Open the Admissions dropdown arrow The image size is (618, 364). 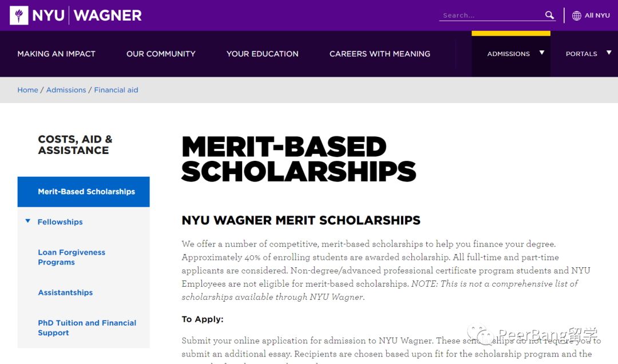pyautogui.click(x=542, y=53)
